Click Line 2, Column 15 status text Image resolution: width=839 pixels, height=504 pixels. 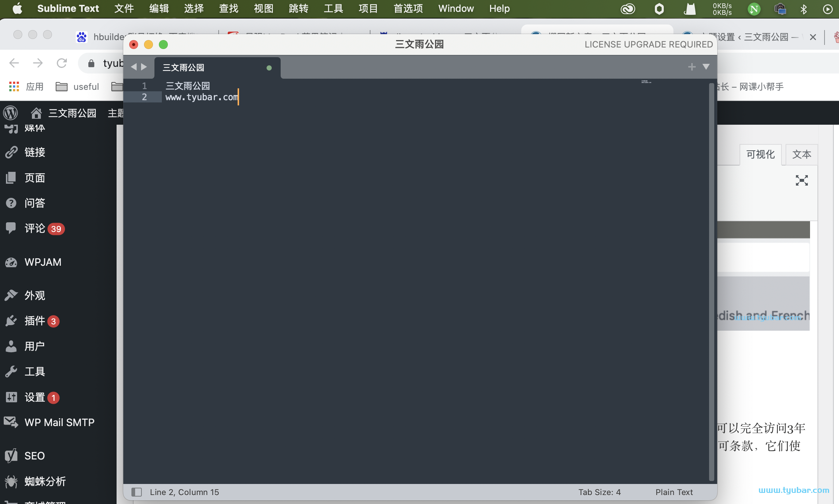click(x=185, y=492)
